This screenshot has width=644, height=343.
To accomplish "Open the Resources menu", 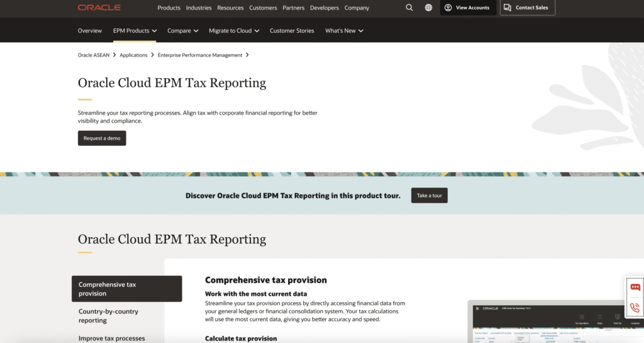I will 230,8.
